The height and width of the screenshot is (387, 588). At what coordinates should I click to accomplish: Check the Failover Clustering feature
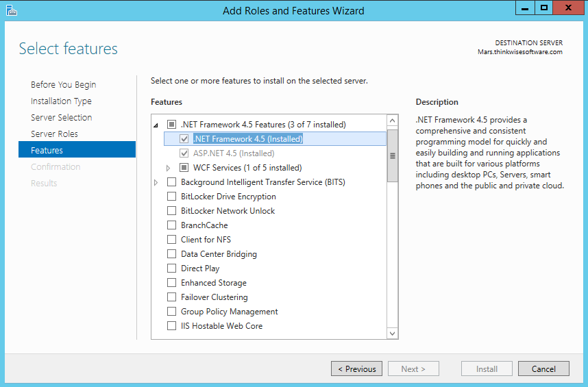click(172, 297)
